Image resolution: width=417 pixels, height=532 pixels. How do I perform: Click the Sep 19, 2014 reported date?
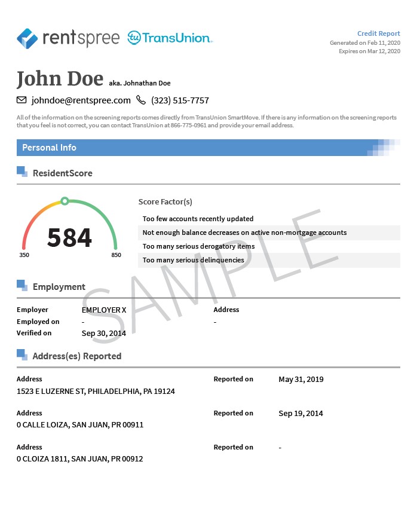pyautogui.click(x=301, y=413)
